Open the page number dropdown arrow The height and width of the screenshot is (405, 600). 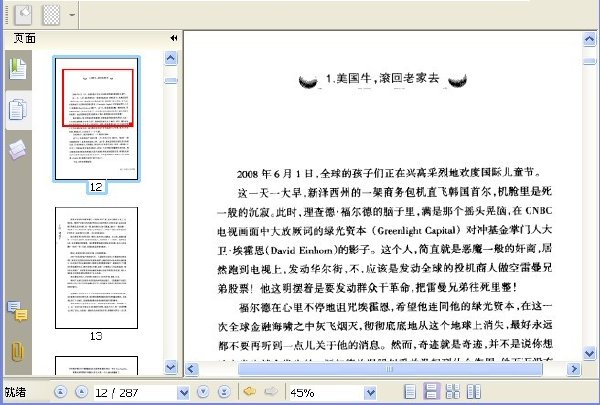pyautogui.click(x=184, y=393)
